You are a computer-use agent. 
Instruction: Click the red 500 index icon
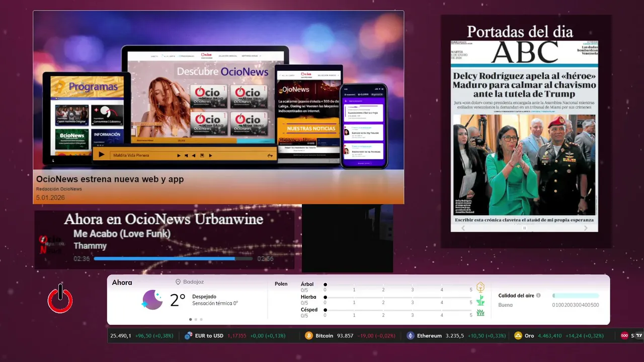point(624,336)
